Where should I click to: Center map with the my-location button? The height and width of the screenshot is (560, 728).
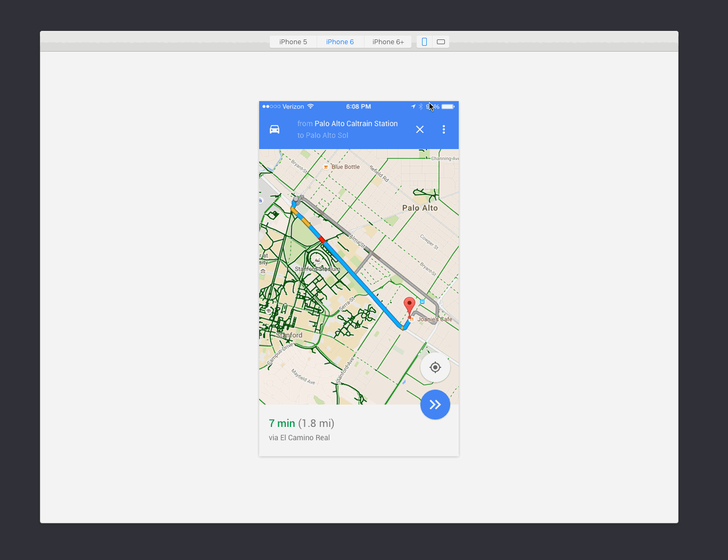click(x=435, y=367)
